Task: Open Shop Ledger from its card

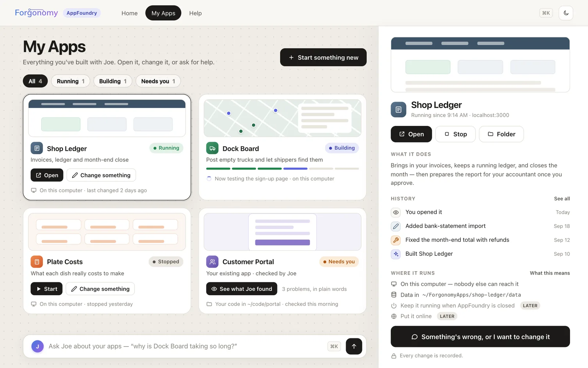Action: (x=47, y=175)
